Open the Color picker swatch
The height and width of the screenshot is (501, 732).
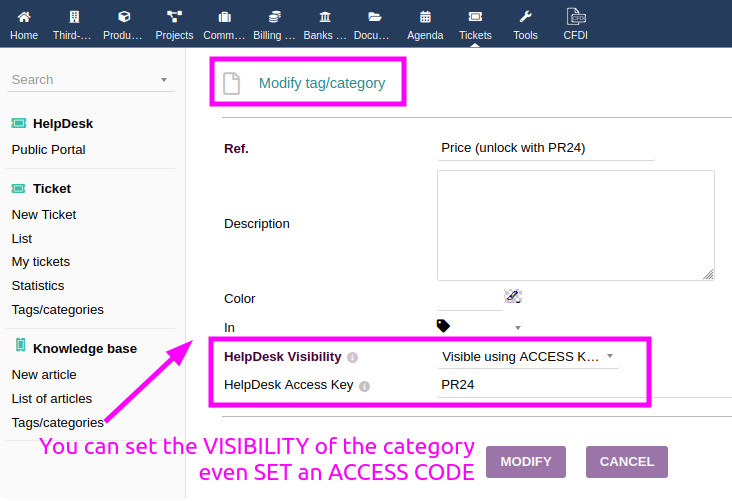point(513,296)
